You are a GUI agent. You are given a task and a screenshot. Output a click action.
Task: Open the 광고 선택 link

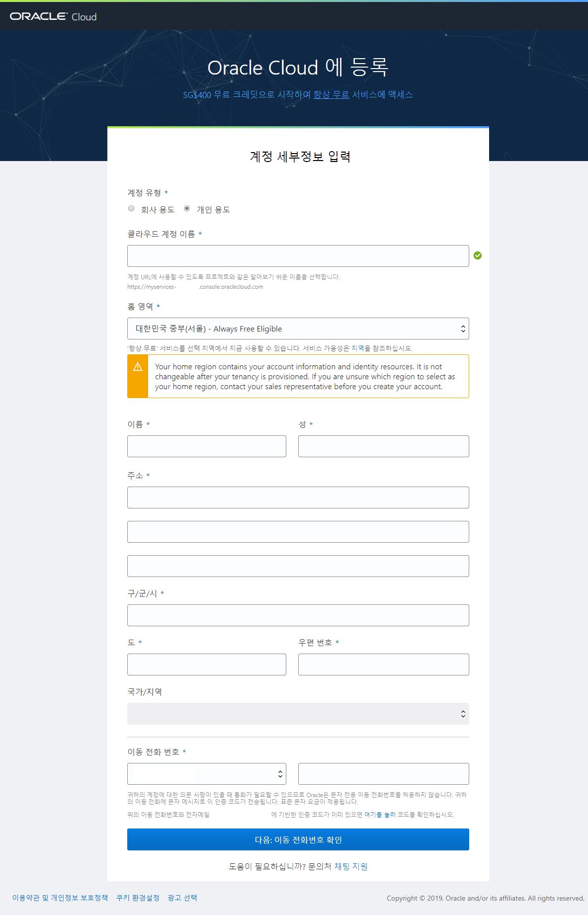click(x=182, y=898)
